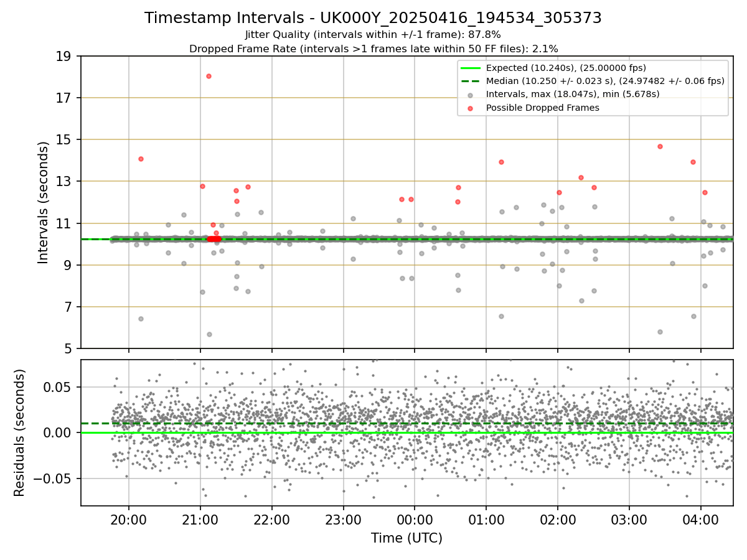Click the 01:00 x-axis tick label
Image resolution: width=747 pixels, height=560 pixels.
[486, 520]
